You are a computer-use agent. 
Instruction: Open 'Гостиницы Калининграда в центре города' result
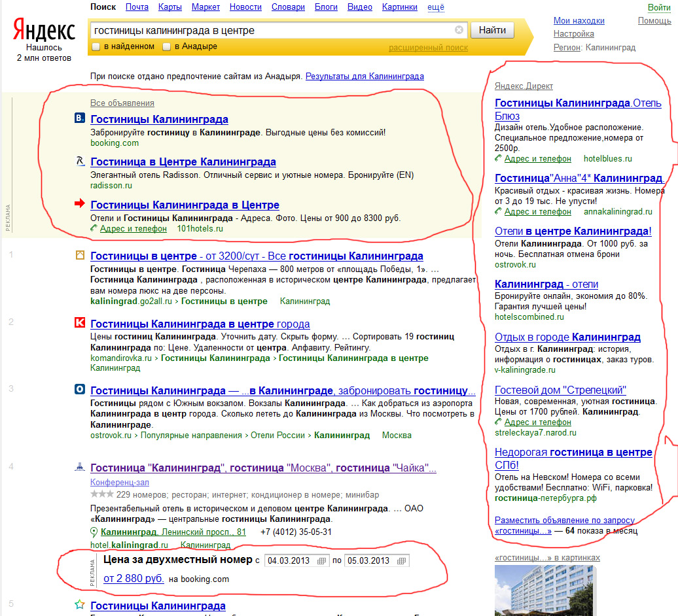click(200, 324)
